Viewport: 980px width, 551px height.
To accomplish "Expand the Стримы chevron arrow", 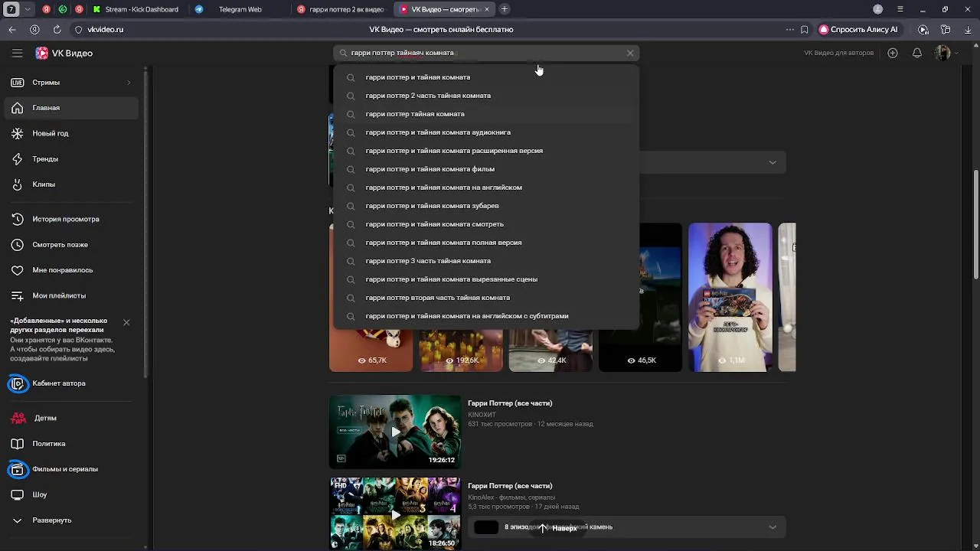I will (x=129, y=82).
